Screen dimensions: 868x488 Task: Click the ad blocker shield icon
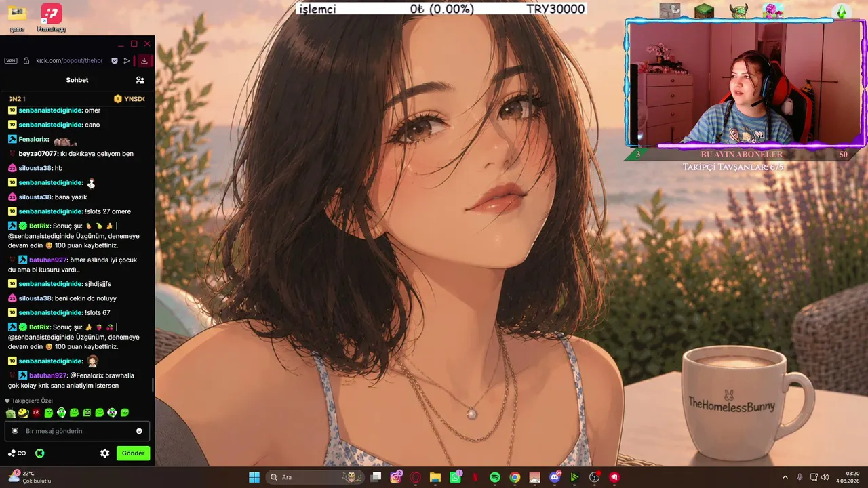click(x=115, y=61)
